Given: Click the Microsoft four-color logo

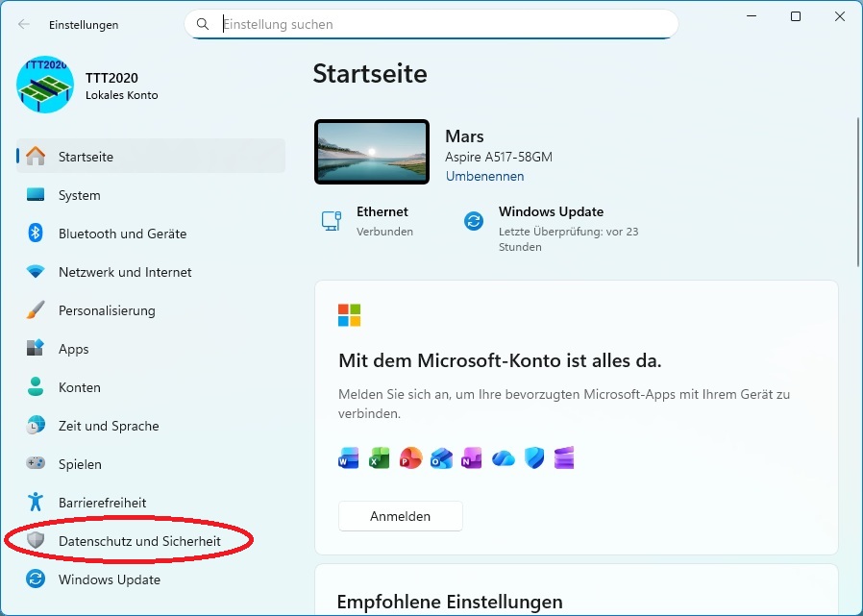Looking at the screenshot, I should (x=350, y=315).
